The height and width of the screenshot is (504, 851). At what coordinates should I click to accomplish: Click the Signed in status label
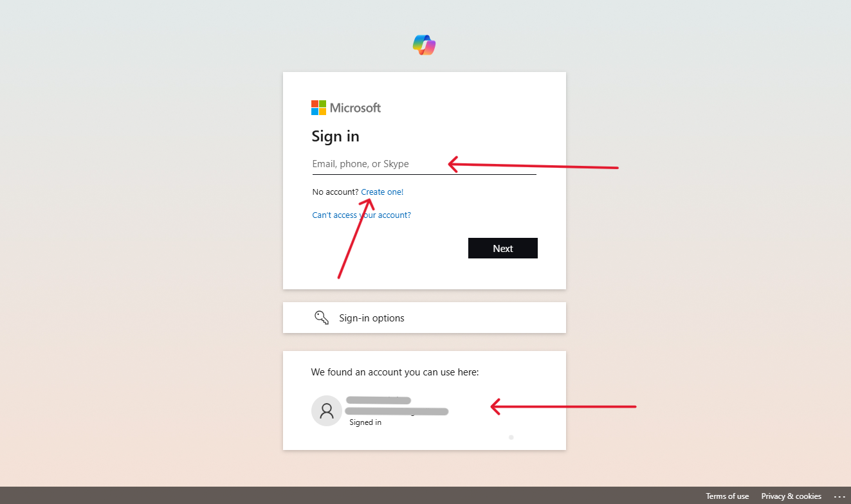(x=365, y=422)
